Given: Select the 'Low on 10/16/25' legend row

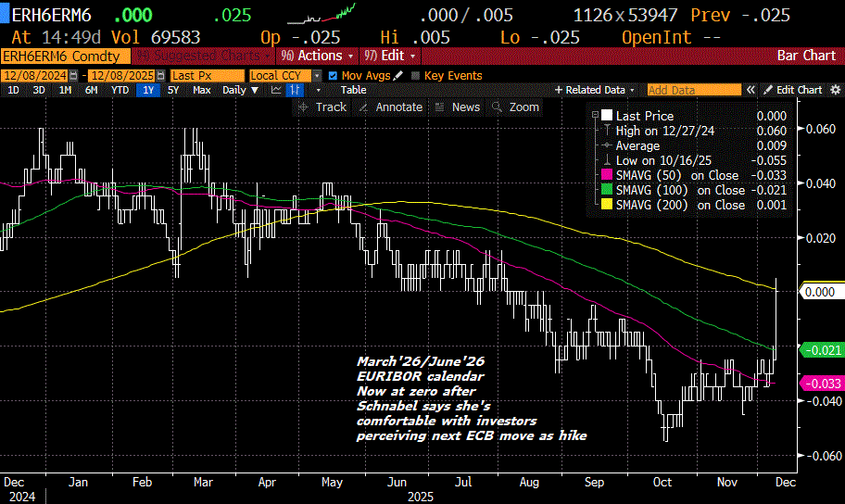Looking at the screenshot, I should [x=694, y=160].
